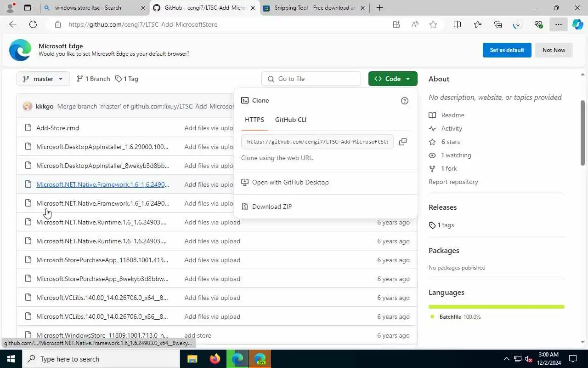Open the tab actions menu icon

28,8
